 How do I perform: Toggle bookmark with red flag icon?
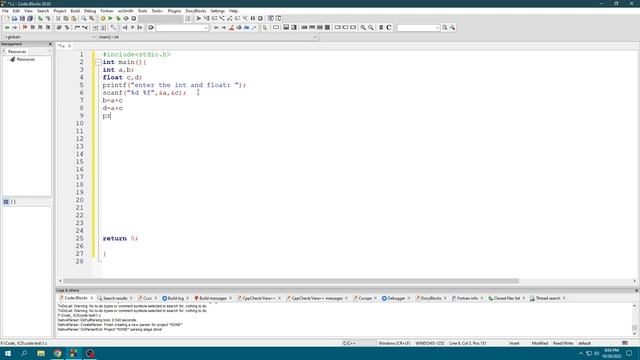[x=24, y=27]
